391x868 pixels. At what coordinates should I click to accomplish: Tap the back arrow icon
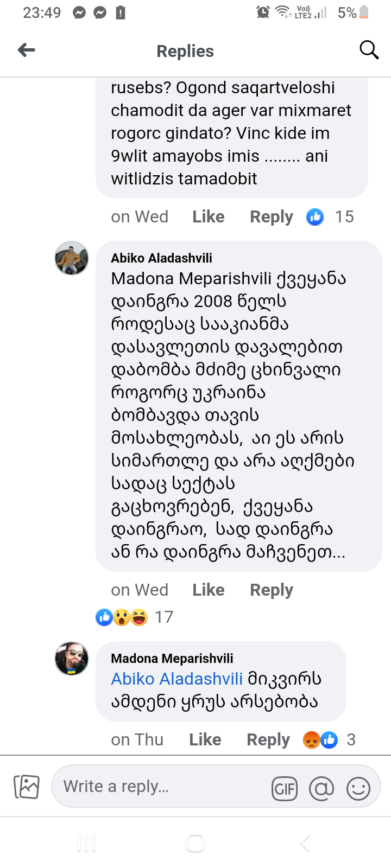pyautogui.click(x=27, y=50)
